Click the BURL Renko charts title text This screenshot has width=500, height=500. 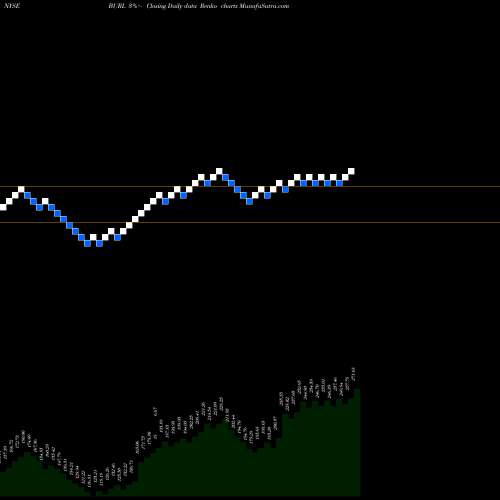[199, 6]
